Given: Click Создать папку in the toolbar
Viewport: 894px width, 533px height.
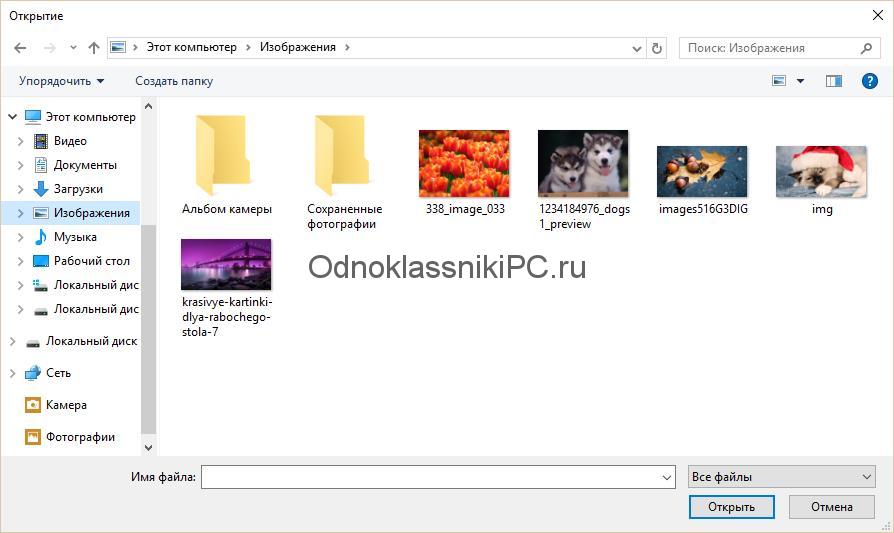Looking at the screenshot, I should 174,81.
